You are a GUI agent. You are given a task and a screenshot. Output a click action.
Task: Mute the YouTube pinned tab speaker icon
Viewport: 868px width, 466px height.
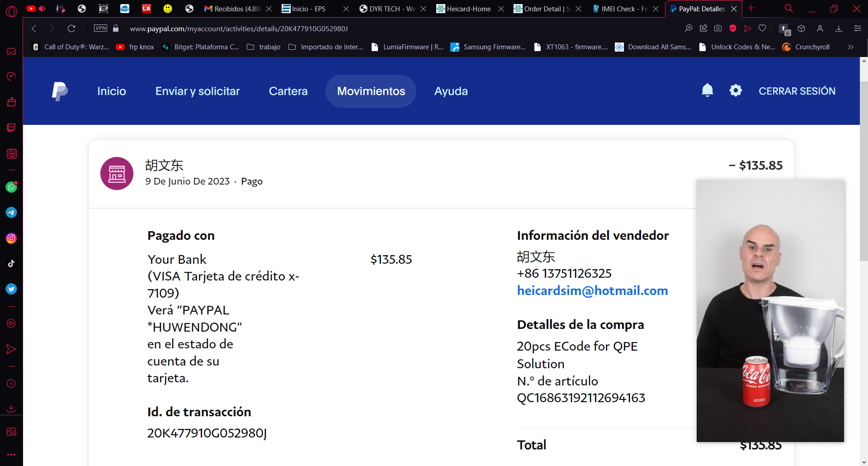pos(42,9)
